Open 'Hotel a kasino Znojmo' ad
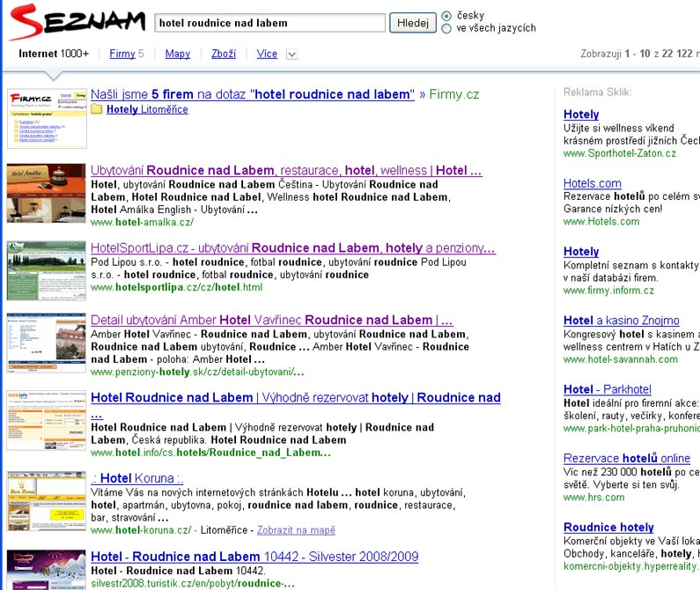Image resolution: width=700 pixels, height=590 pixels. pos(621,321)
